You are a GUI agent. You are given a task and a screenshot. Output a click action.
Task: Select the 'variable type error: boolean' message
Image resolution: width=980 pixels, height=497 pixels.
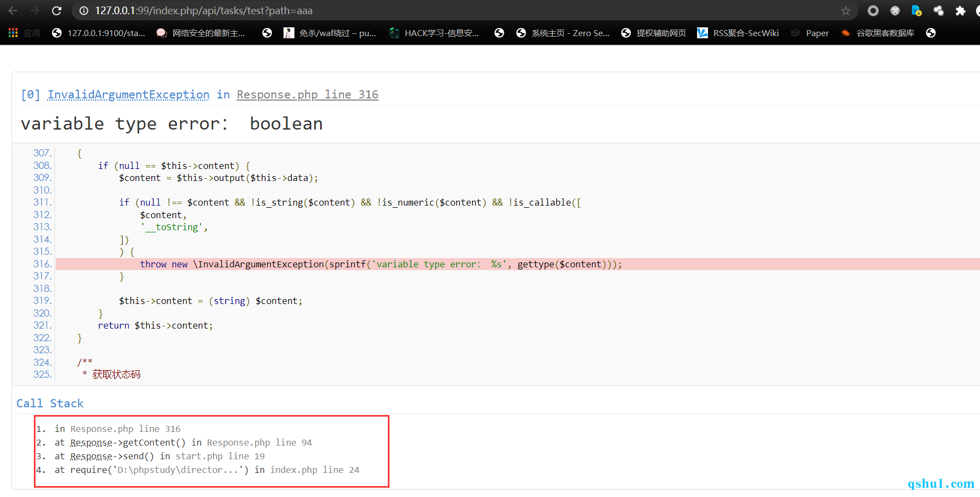[172, 124]
